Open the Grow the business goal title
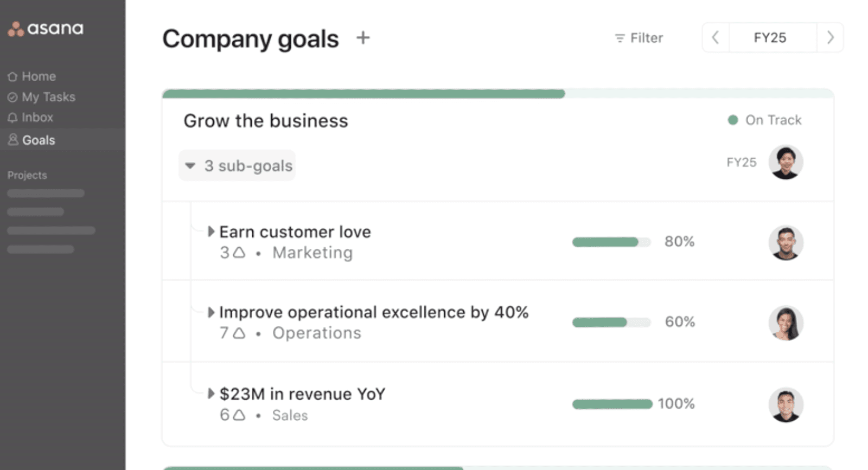The width and height of the screenshot is (868, 470). point(266,121)
